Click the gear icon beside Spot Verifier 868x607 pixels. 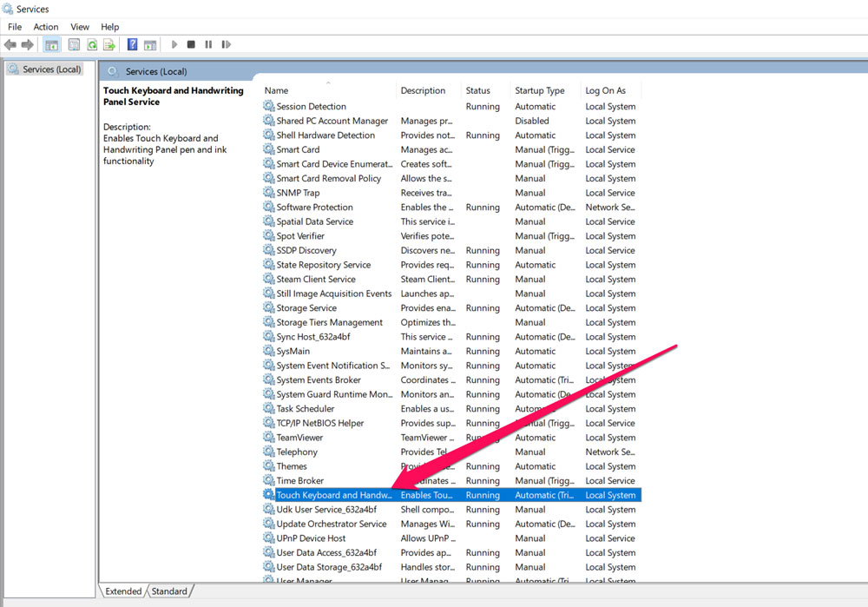(x=269, y=235)
